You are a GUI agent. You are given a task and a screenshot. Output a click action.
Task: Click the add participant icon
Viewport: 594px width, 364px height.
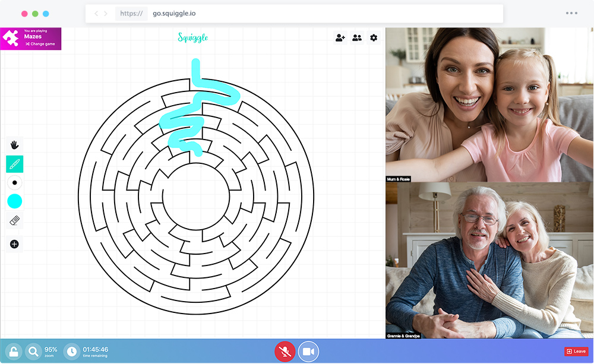tap(340, 37)
